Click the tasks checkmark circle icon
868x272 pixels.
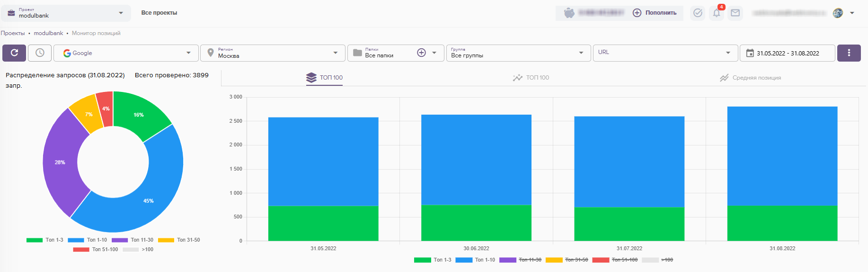(x=698, y=13)
